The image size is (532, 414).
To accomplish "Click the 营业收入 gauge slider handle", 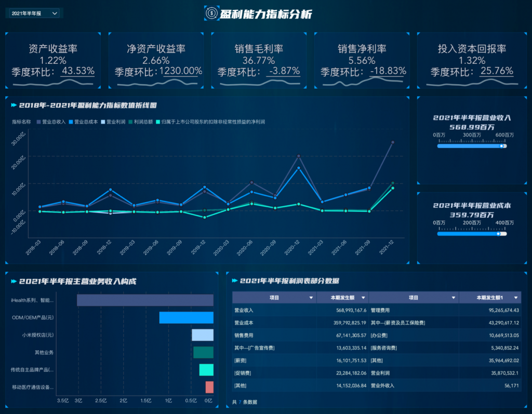I will (501, 146).
